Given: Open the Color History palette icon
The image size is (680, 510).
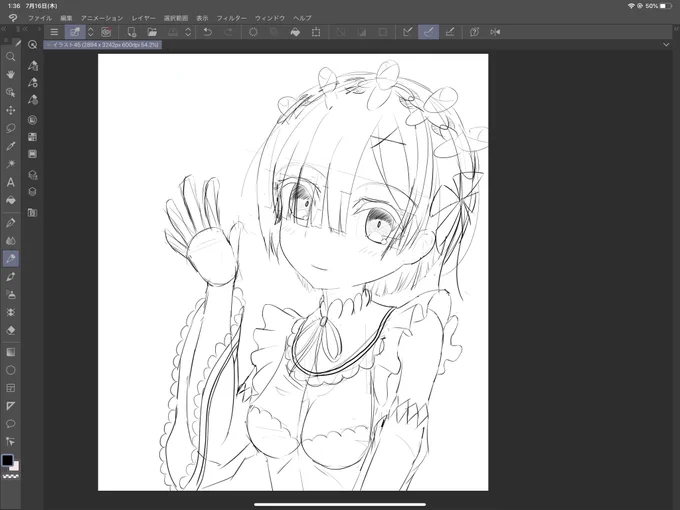Looking at the screenshot, I should (x=33, y=154).
